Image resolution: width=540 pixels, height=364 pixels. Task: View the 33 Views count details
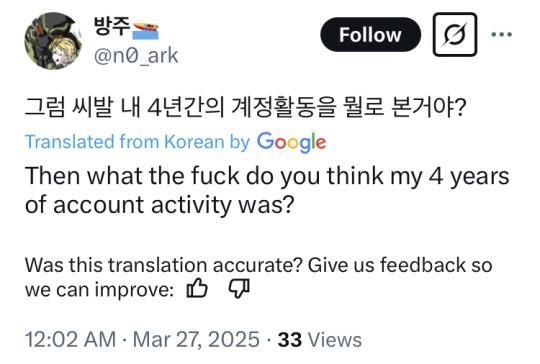coord(320,340)
